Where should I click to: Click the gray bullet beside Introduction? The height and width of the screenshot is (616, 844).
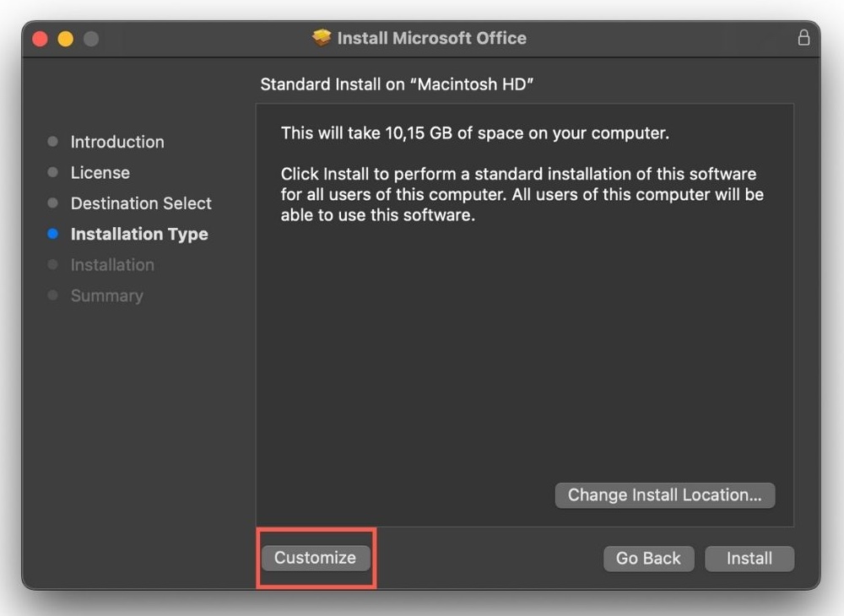click(x=53, y=142)
